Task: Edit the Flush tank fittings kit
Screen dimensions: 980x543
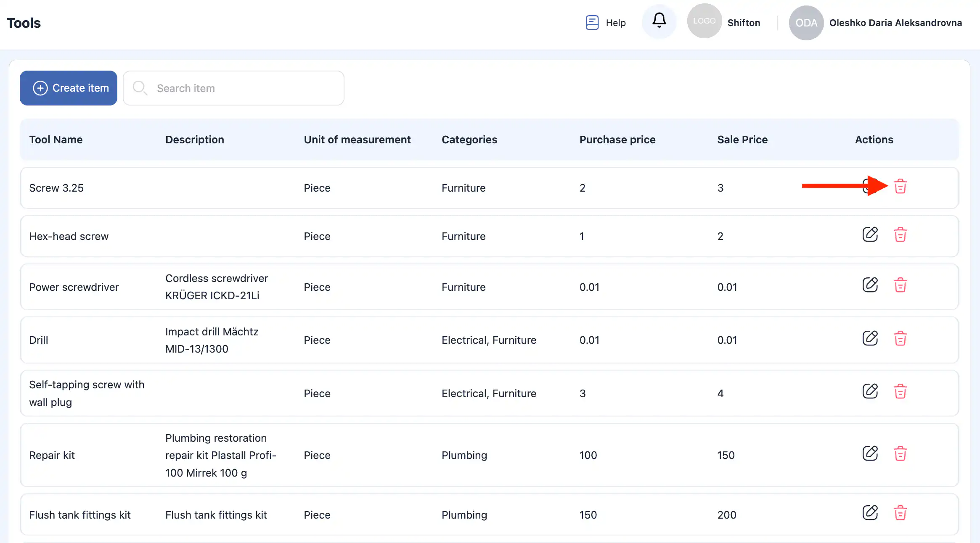Action: [x=870, y=513]
